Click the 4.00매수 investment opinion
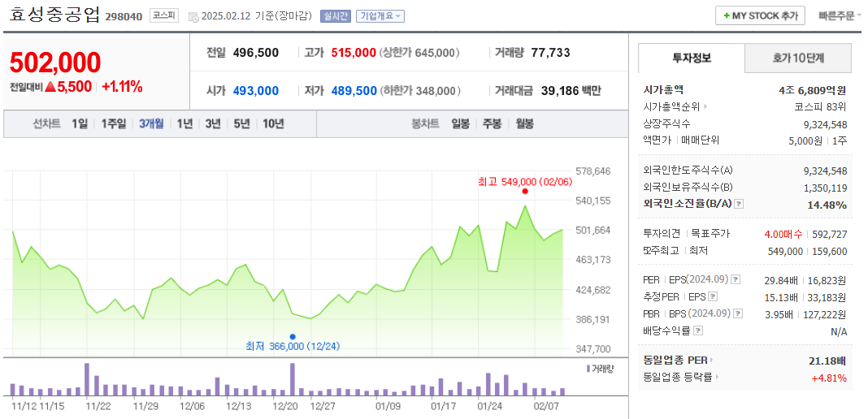 coord(783,235)
